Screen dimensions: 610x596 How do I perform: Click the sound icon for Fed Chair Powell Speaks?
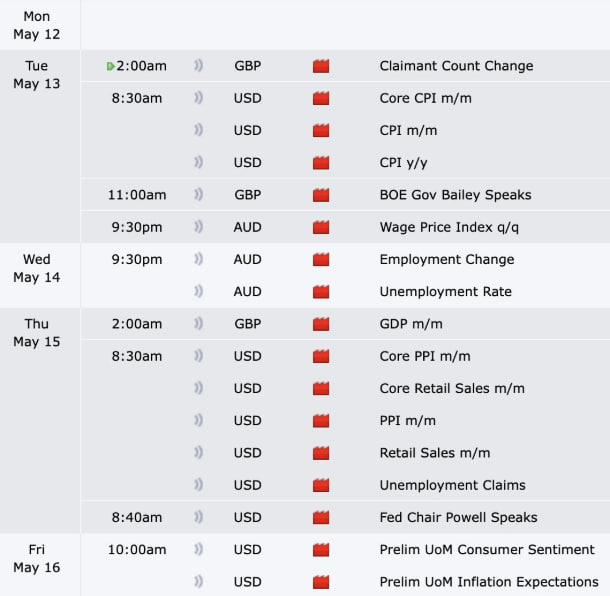click(x=198, y=517)
